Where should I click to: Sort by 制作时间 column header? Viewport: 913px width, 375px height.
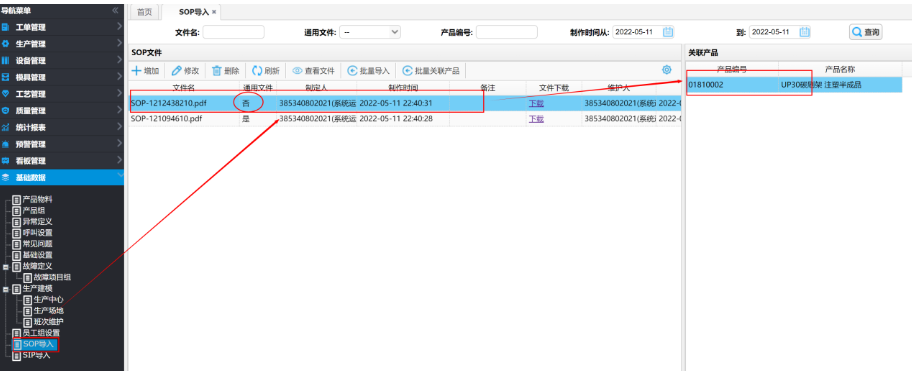click(403, 87)
